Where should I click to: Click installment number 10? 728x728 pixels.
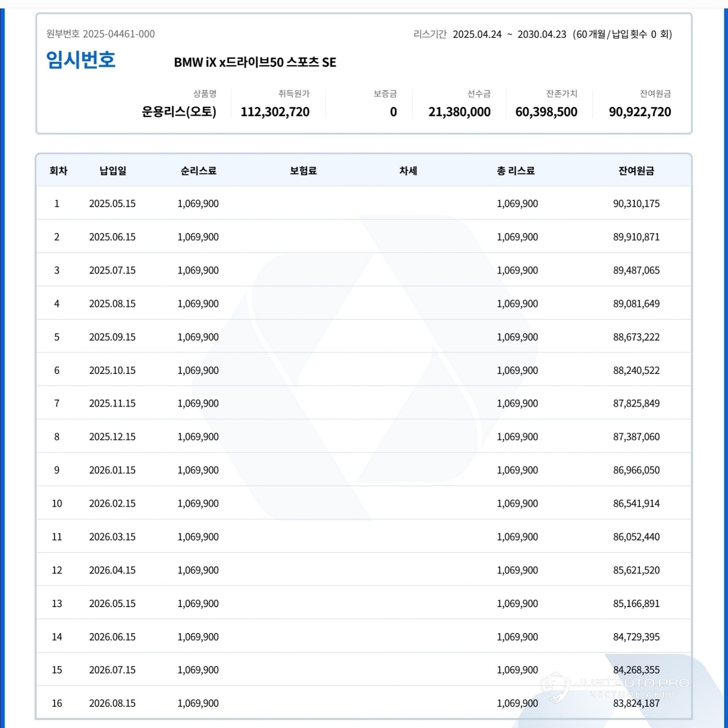click(x=57, y=503)
